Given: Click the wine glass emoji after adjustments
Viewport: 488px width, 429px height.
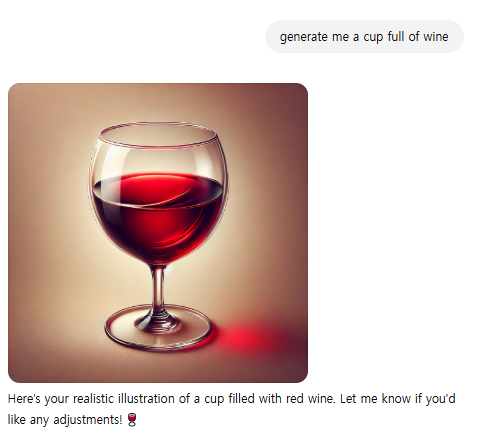Looking at the screenshot, I should click(132, 420).
